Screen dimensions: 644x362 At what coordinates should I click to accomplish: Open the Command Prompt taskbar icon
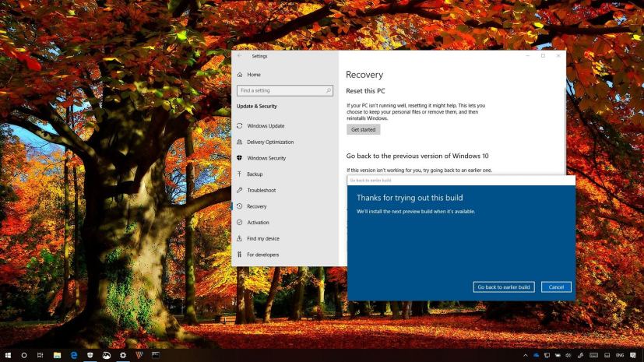tap(156, 355)
